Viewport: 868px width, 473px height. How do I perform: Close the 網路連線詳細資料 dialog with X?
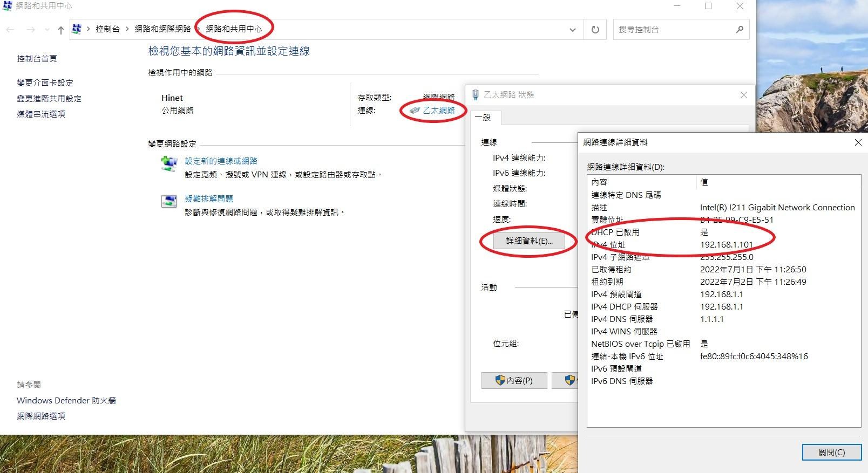858,142
